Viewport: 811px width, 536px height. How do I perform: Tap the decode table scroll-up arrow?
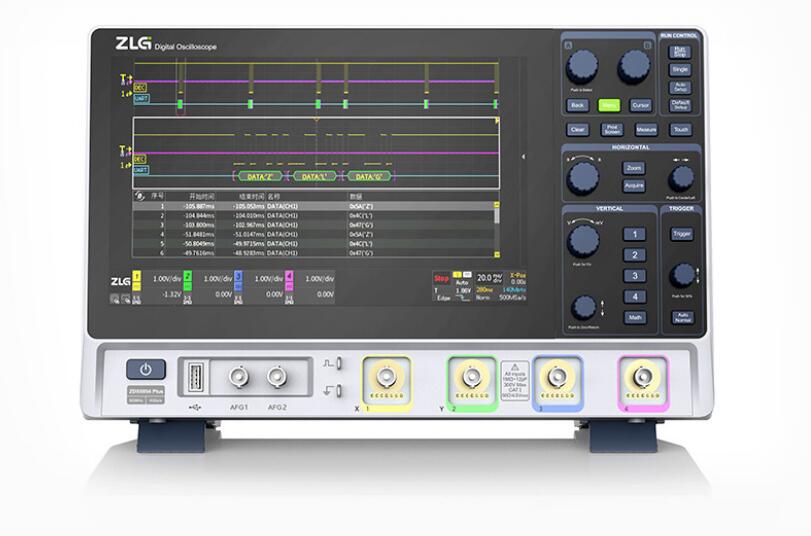point(497,205)
